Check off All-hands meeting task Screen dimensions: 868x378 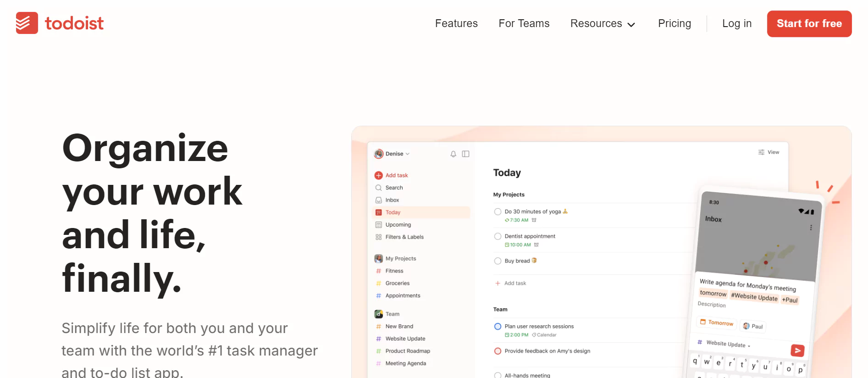[498, 375]
